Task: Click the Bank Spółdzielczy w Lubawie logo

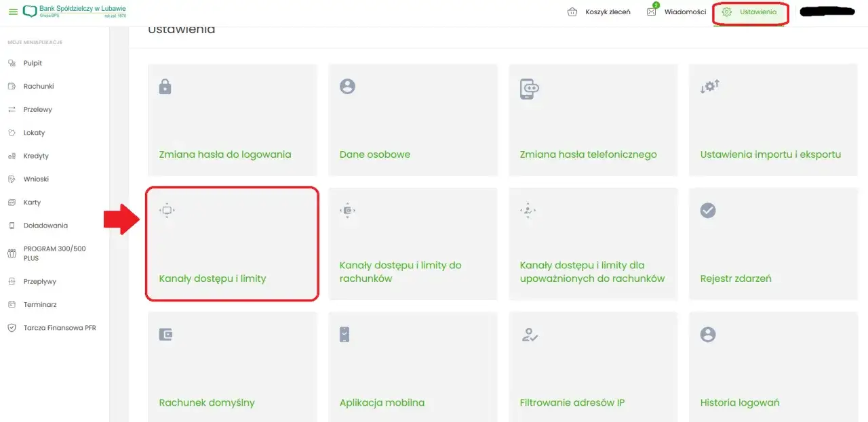Action: coord(75,12)
